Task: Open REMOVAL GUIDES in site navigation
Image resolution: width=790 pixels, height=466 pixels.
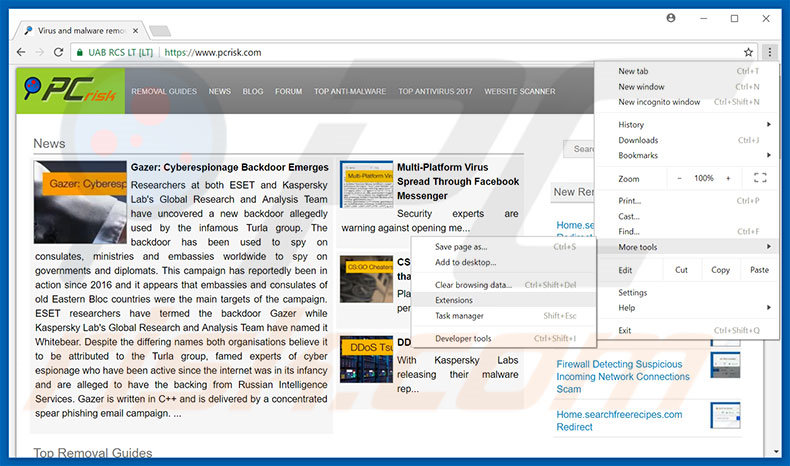Action: pos(164,91)
